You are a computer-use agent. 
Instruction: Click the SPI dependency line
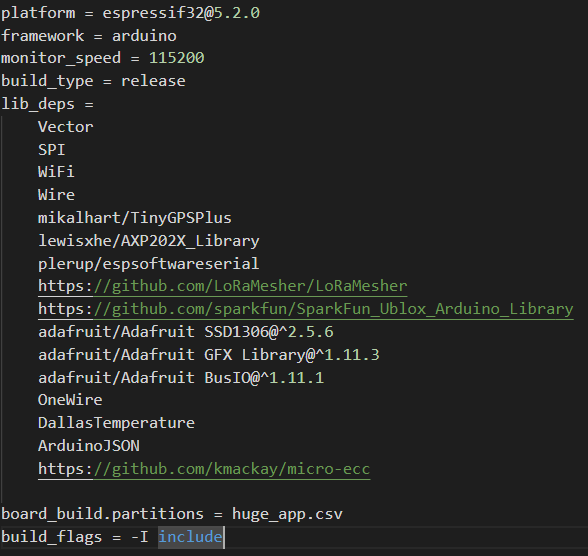52,150
